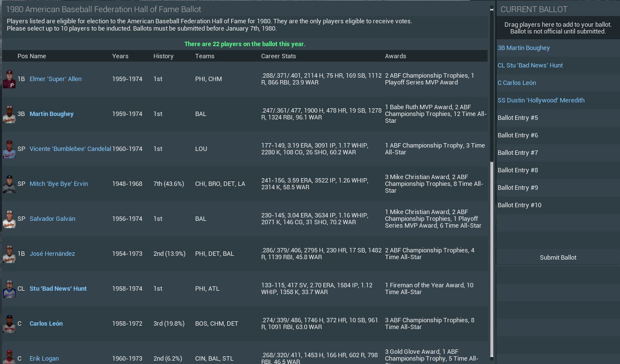620x364 pixels.
Task: Click Elmer 'Super' Allen's player portrait
Action: coord(9,79)
